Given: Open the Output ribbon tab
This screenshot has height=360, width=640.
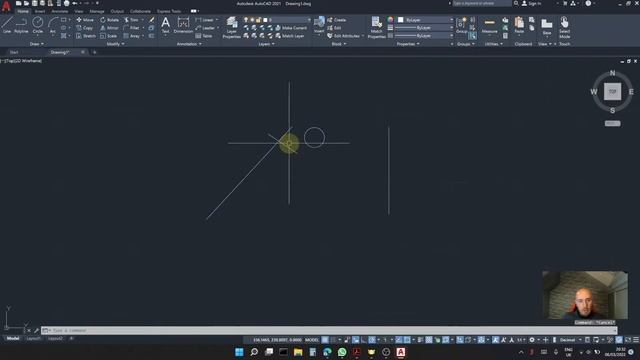Looking at the screenshot, I should (x=117, y=11).
